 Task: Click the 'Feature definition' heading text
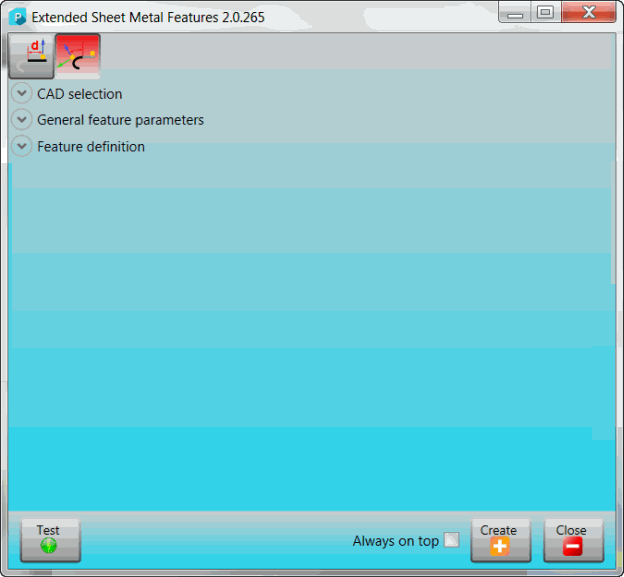click(x=91, y=147)
